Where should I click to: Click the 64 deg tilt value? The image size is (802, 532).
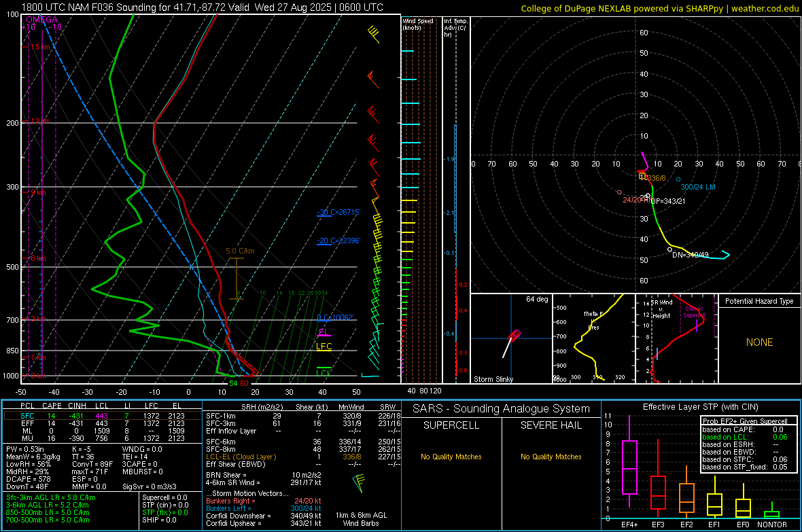pos(537,299)
